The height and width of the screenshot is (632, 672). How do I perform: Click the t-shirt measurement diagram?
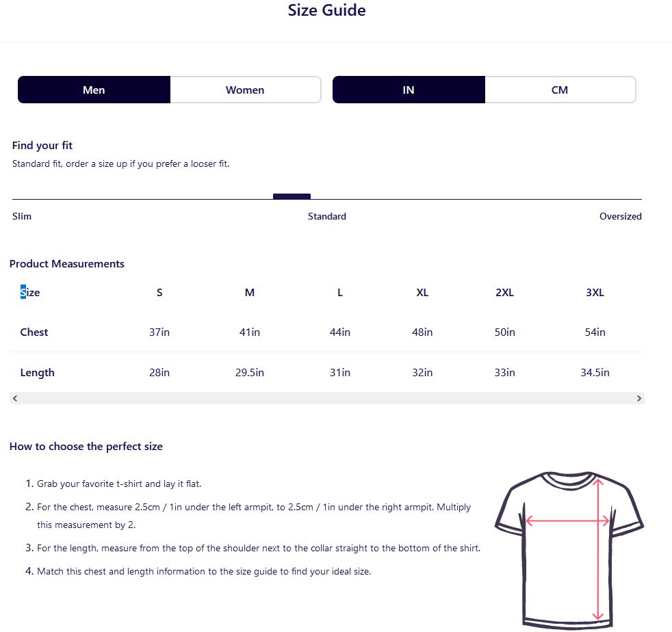(x=569, y=549)
